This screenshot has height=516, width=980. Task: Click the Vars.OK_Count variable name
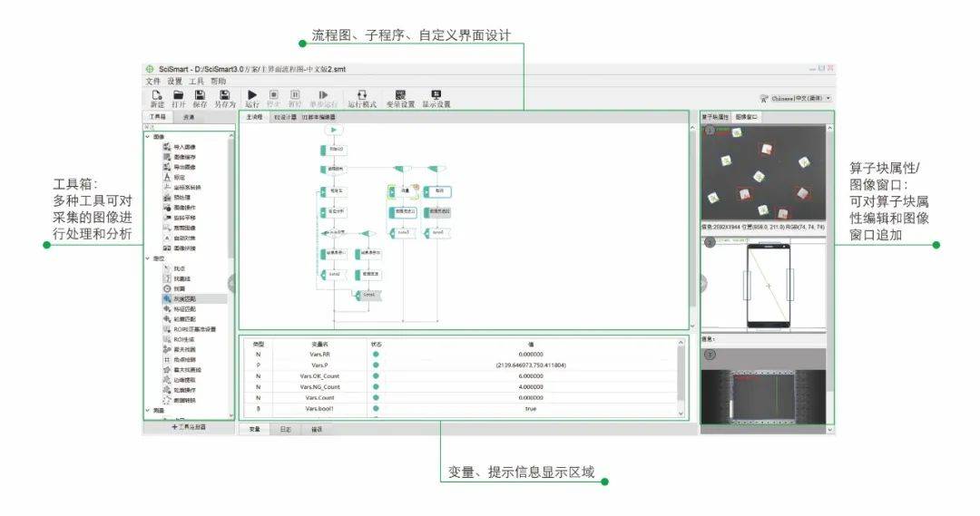(x=319, y=376)
